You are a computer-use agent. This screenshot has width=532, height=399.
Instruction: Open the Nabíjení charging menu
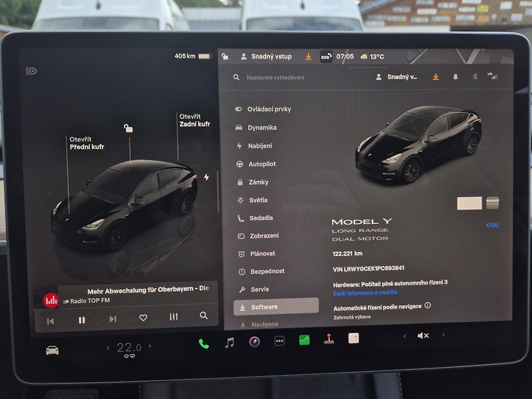[255, 146]
